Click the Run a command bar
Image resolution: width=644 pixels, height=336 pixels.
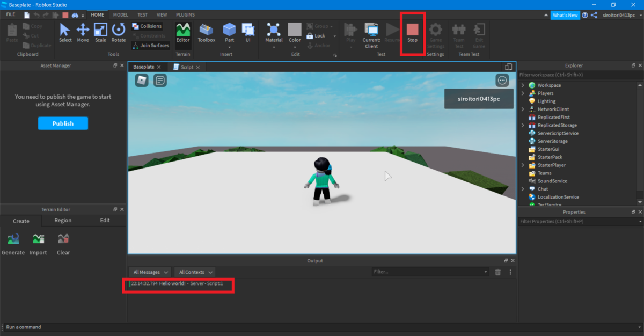click(322, 327)
